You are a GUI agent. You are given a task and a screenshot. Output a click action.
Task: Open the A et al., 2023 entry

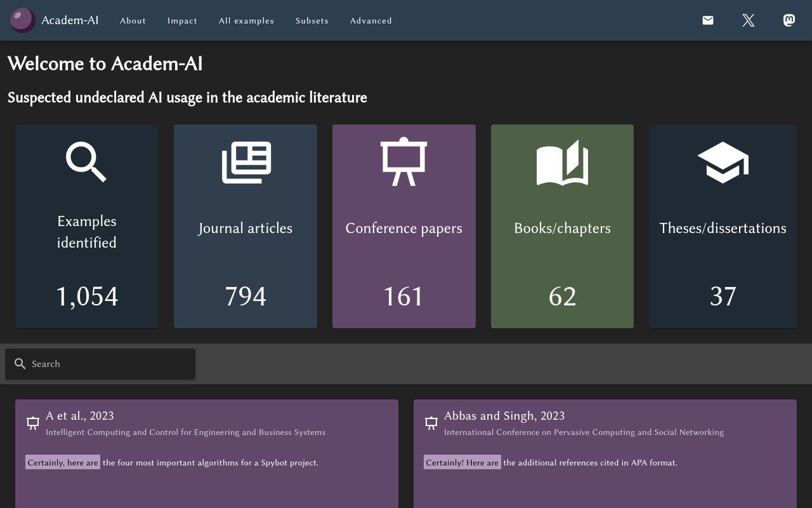pyautogui.click(x=207, y=453)
